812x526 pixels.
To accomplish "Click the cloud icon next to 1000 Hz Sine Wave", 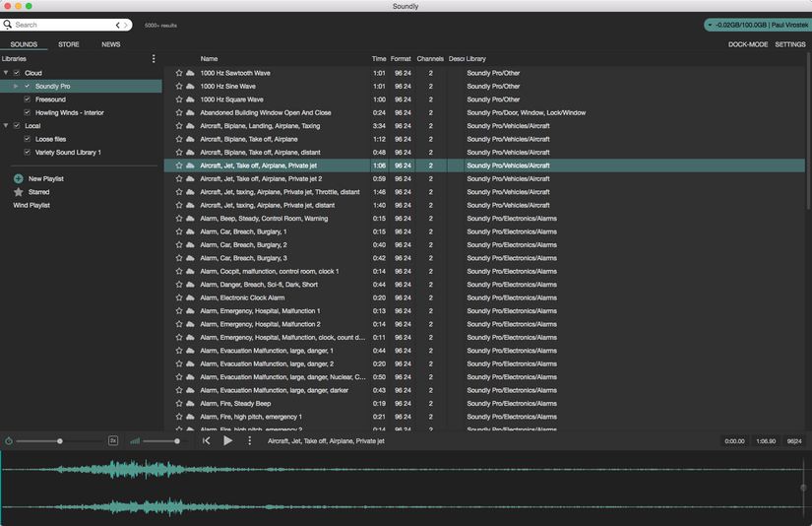I will coord(190,87).
